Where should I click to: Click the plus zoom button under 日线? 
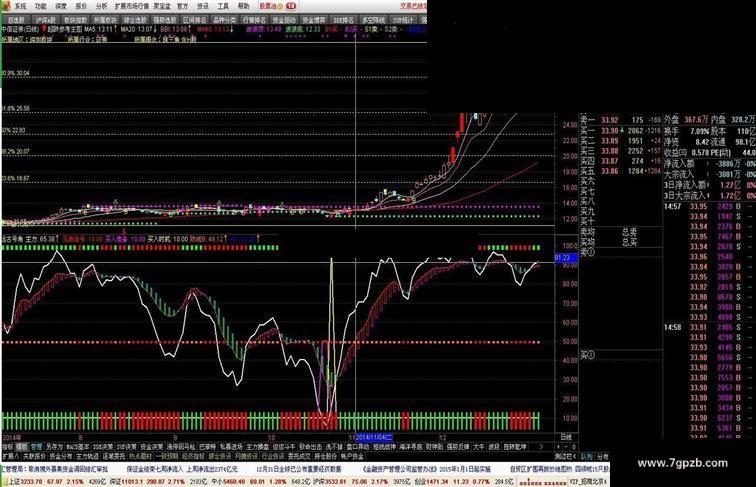(559, 447)
